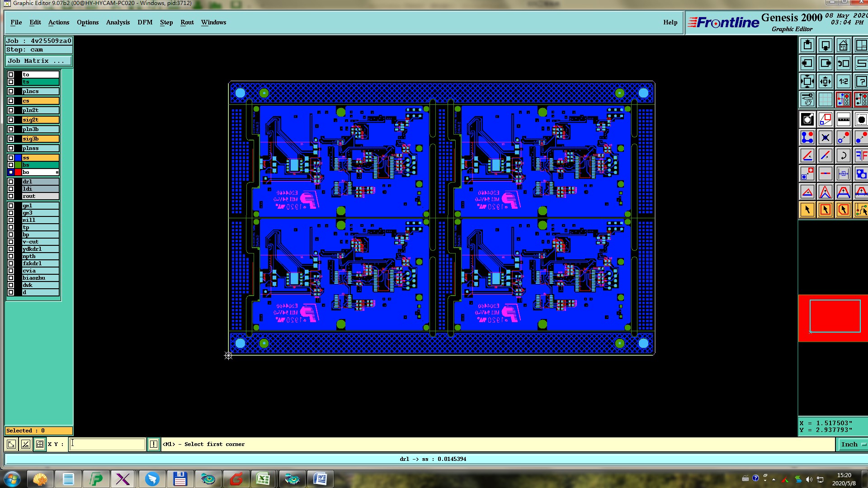Viewport: 868px width, 488px height.
Task: Select the ruler measurement tool
Action: (843, 119)
